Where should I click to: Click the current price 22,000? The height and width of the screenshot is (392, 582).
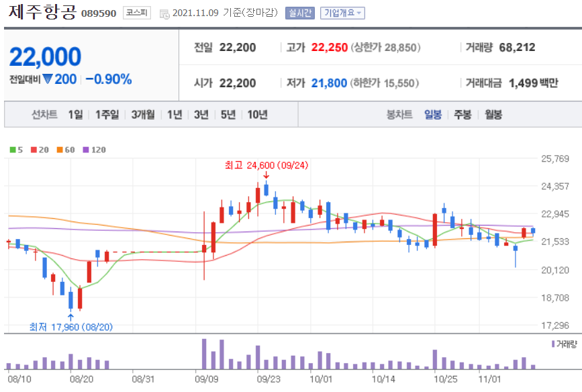coord(45,57)
